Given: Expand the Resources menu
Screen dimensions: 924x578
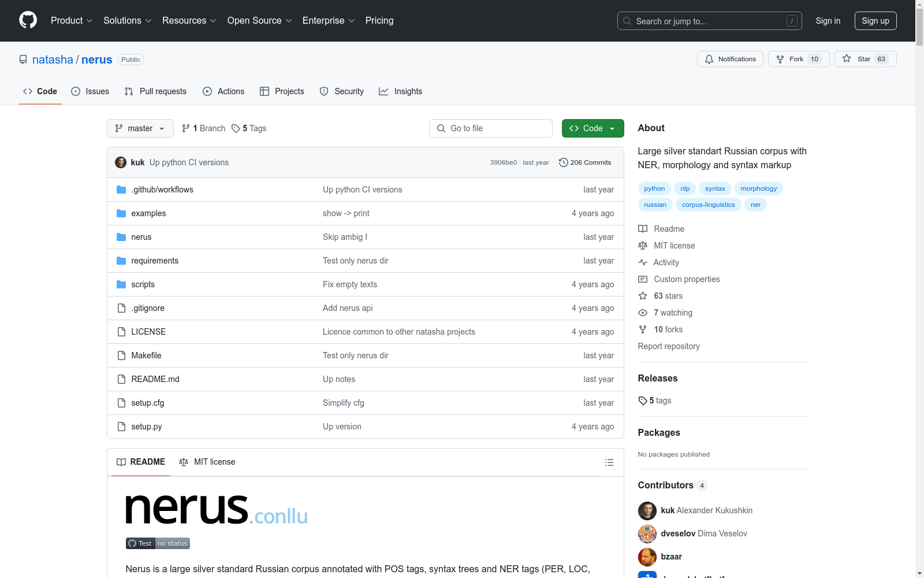Looking at the screenshot, I should pos(189,21).
